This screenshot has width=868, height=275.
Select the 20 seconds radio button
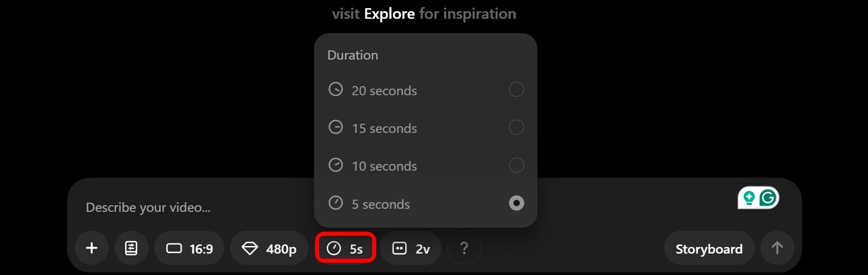(516, 90)
